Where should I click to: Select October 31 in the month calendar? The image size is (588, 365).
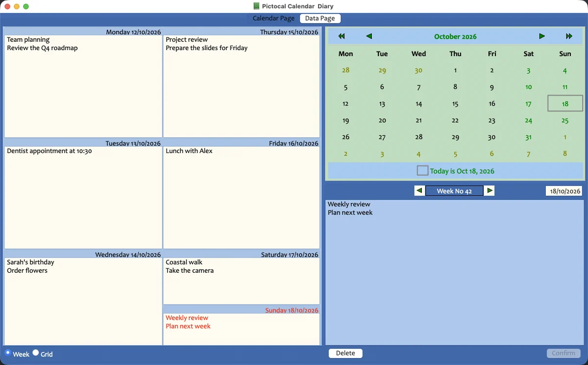(x=528, y=137)
